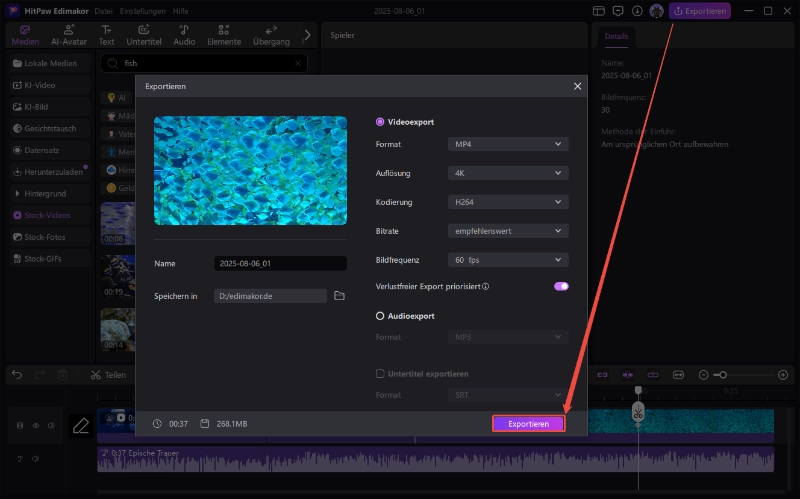
Task: Open the Bitrate dropdown showing empfehlenswert
Action: (508, 231)
